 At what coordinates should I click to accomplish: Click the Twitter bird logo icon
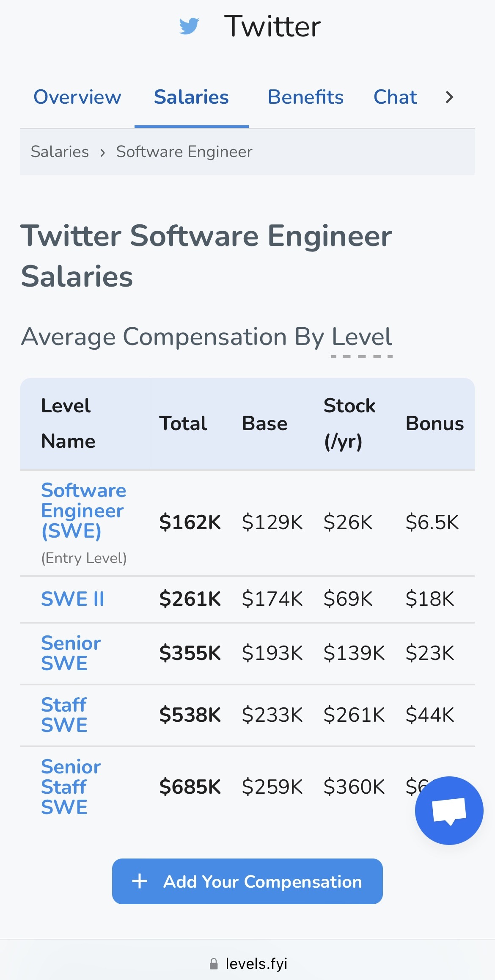[189, 26]
